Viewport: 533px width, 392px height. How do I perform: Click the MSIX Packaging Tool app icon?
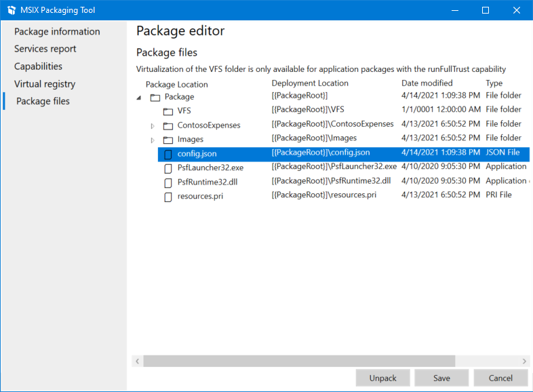tap(12, 10)
